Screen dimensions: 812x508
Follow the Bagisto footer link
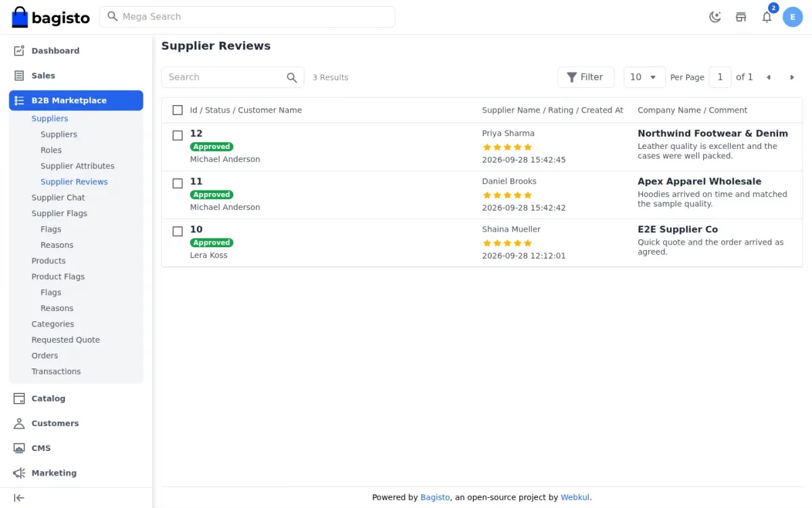[x=435, y=497]
